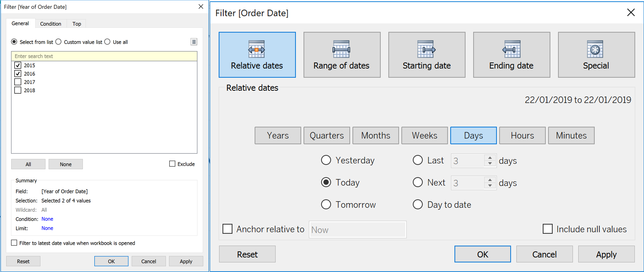Switch to the Top tab
This screenshot has height=272, width=644.
pyautogui.click(x=77, y=24)
